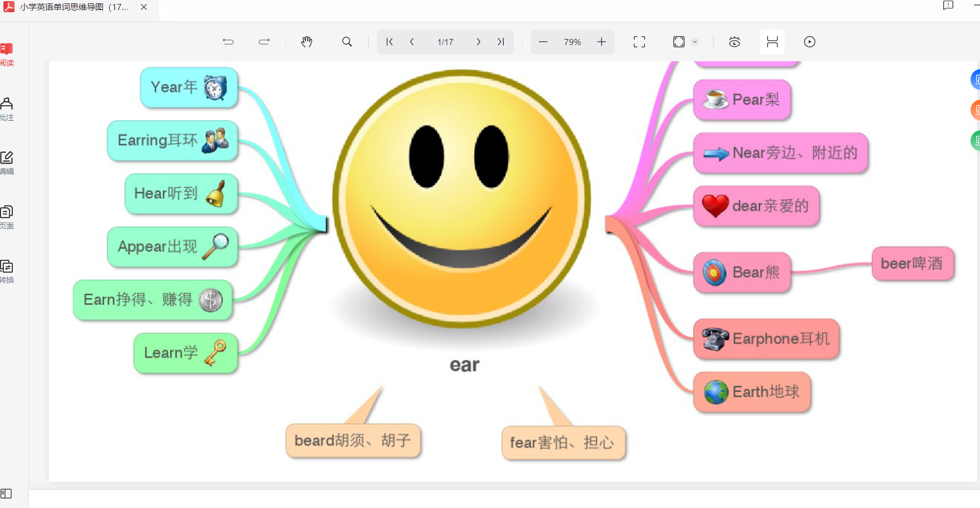Start slideshow with the play icon

810,42
